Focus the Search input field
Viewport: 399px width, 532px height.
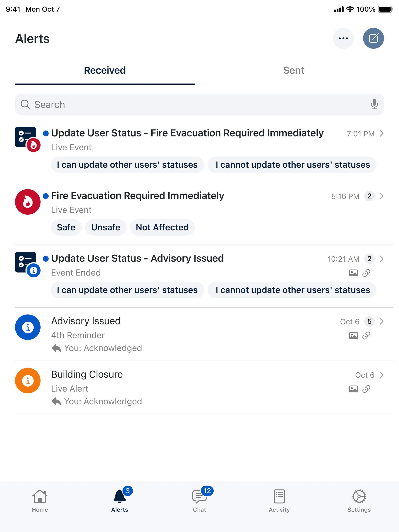click(199, 104)
